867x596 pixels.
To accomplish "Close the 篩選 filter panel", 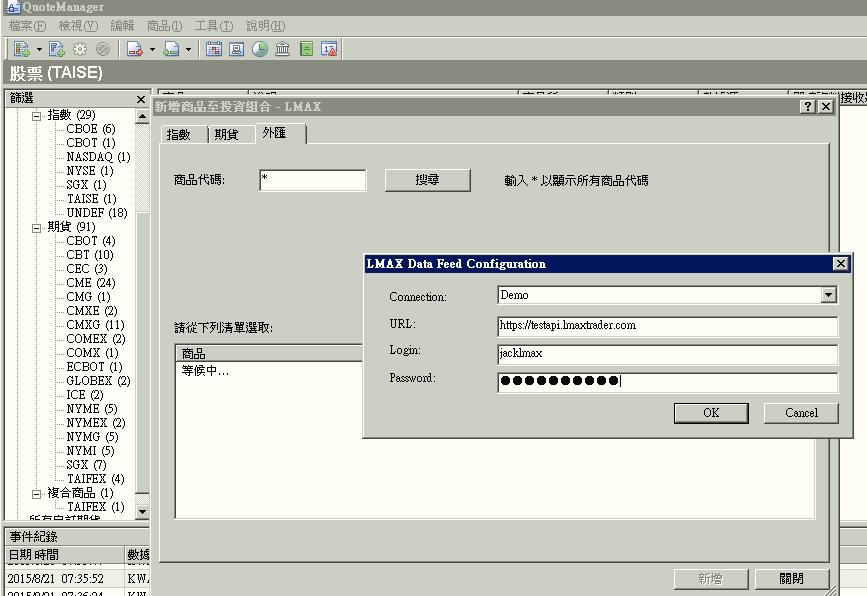I will point(140,99).
